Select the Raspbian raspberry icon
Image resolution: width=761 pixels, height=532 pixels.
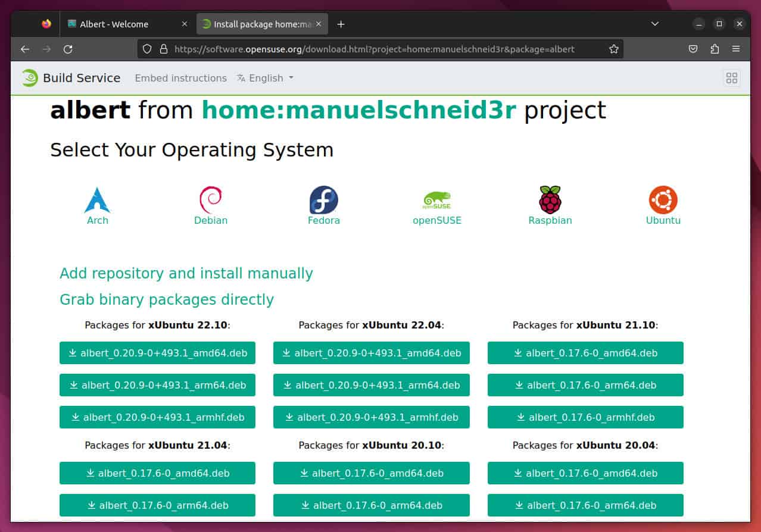click(550, 201)
